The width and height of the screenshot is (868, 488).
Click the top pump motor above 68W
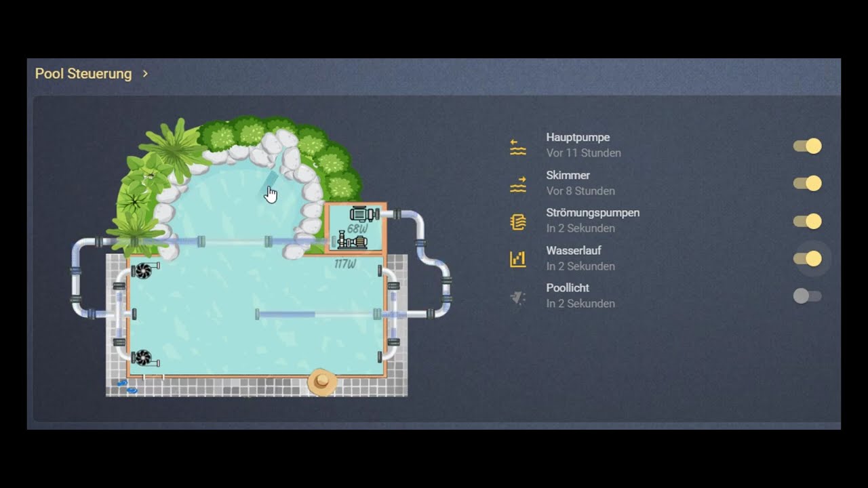point(363,214)
